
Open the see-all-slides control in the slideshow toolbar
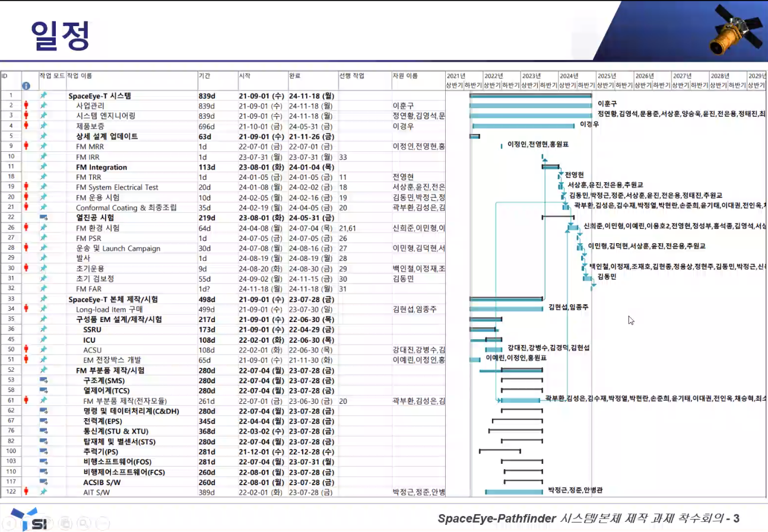coord(66,523)
